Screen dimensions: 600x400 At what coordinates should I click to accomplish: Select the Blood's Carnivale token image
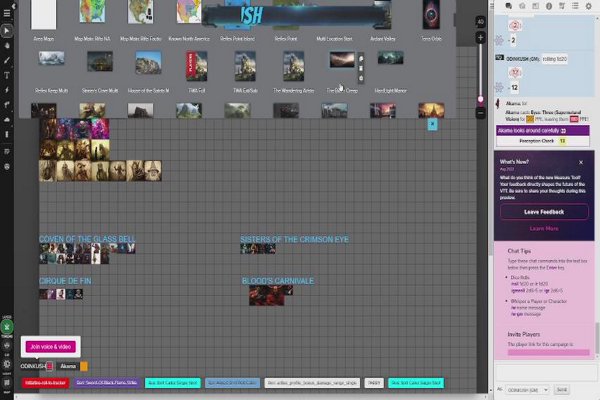coord(267,295)
